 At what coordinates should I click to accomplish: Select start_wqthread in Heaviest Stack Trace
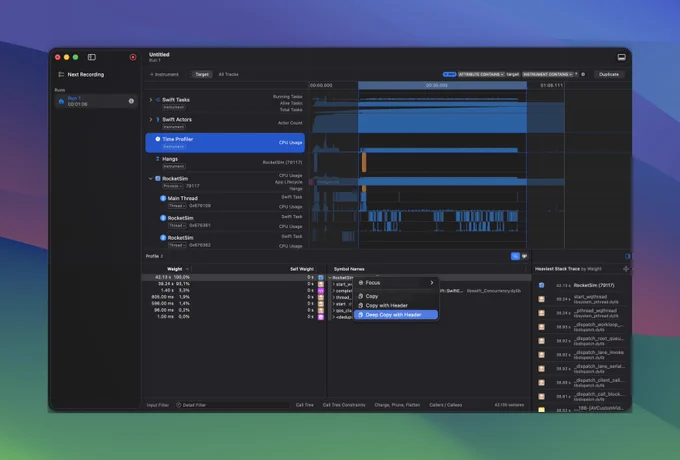[x=582, y=299]
